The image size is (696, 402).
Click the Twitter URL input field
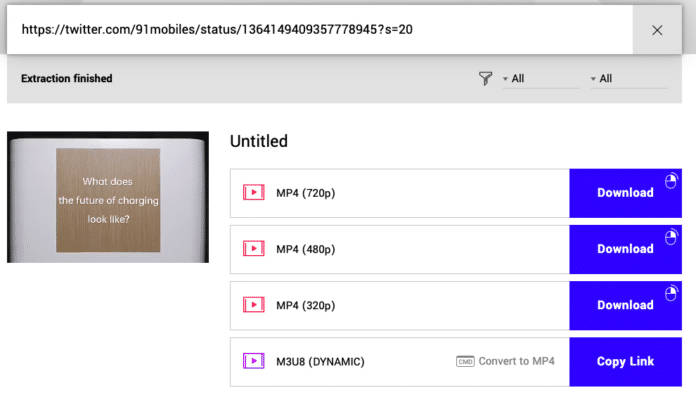320,30
